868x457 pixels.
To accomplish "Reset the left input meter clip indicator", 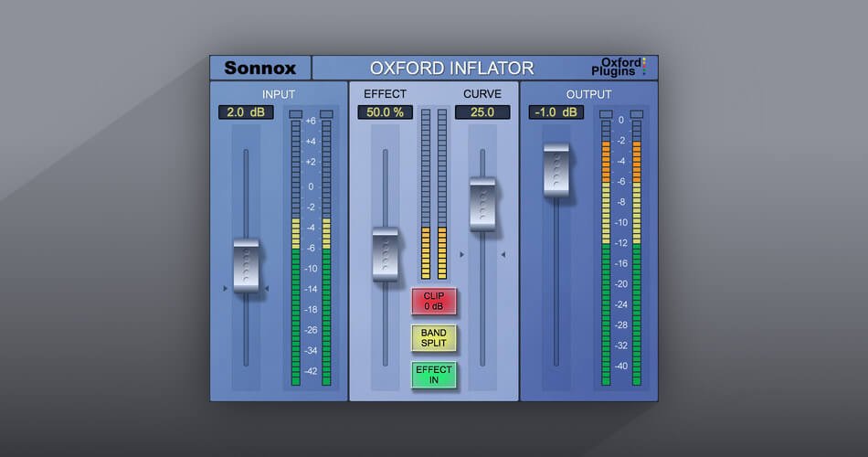I will tap(295, 113).
